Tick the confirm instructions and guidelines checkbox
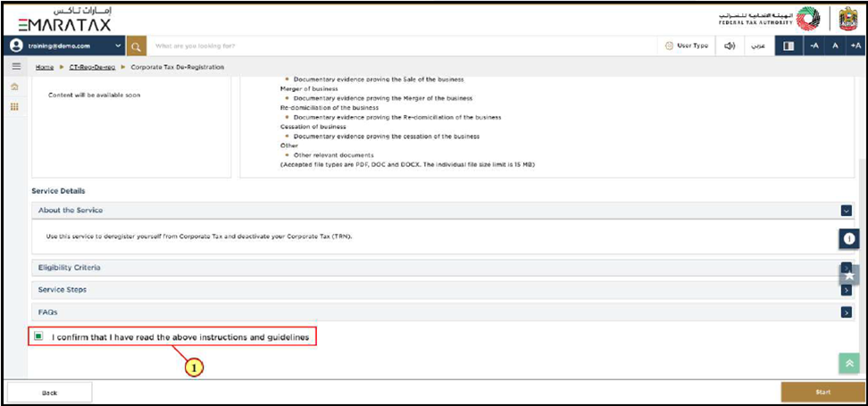The width and height of the screenshot is (868, 406). point(38,337)
